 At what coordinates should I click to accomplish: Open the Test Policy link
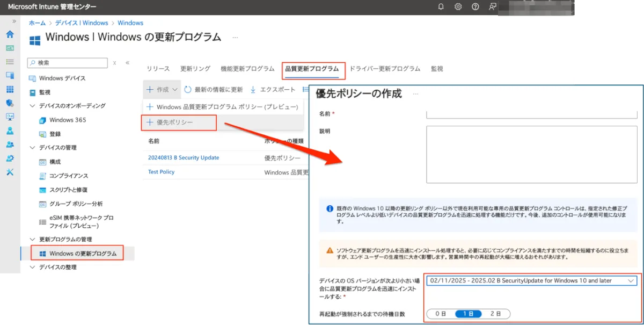(x=161, y=172)
